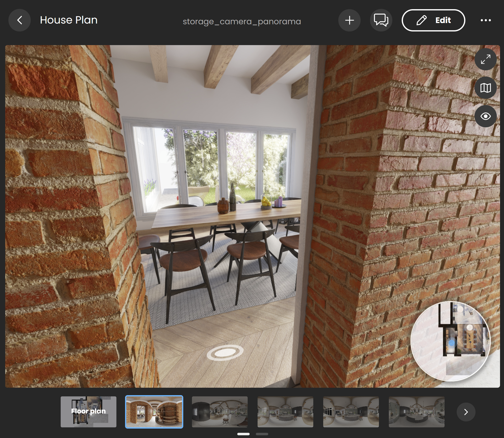Select the Floor plan thumbnail

point(88,412)
